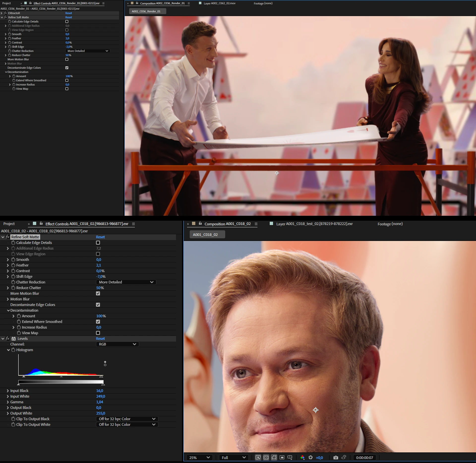The image size is (476, 463).
Task: Take a snapshot with camera icon
Action: click(x=336, y=458)
